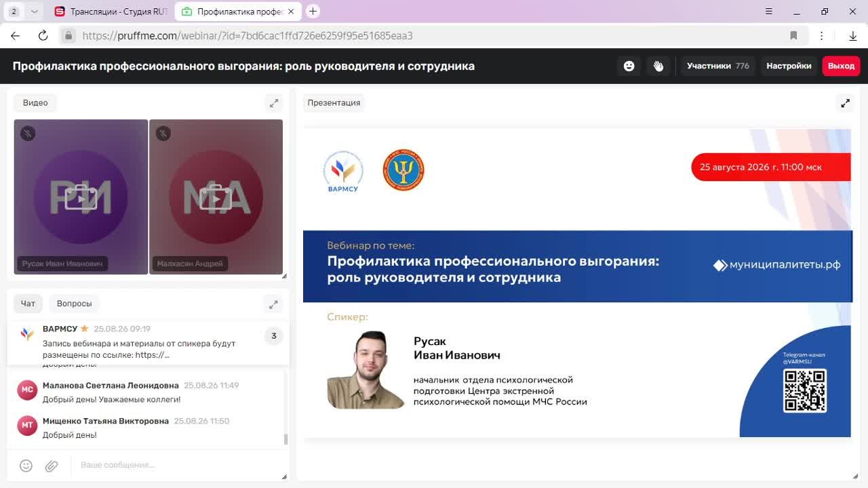
Task: Leave the webinar with Выход button
Action: [x=841, y=66]
